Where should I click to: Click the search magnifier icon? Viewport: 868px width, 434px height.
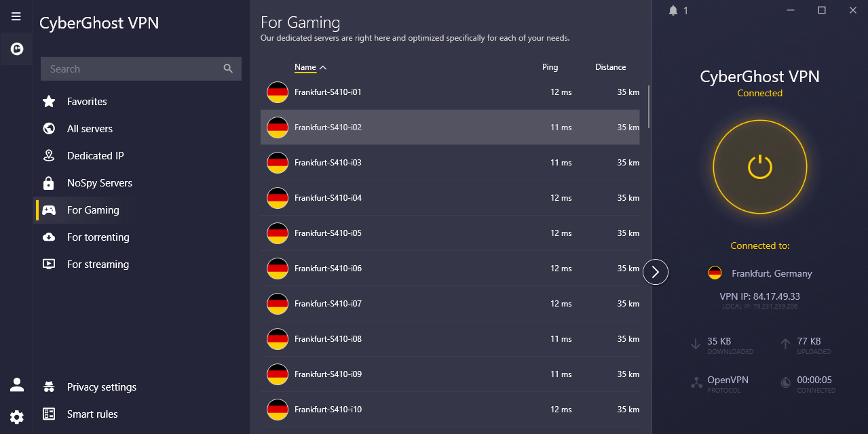tap(228, 68)
